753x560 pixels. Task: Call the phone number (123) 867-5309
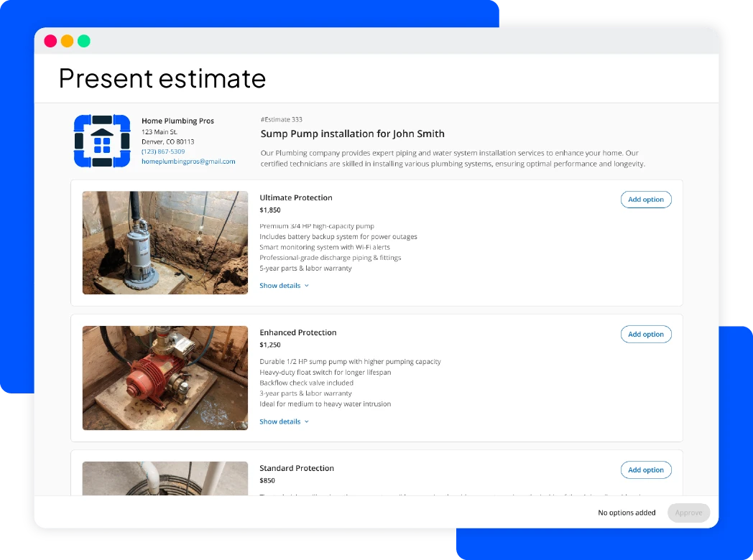click(163, 151)
